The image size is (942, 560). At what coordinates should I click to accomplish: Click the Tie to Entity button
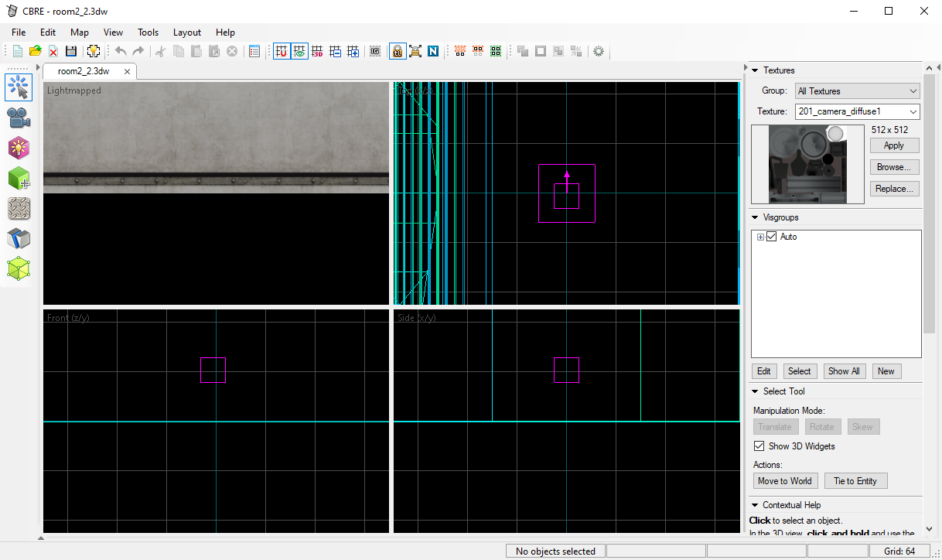point(855,481)
